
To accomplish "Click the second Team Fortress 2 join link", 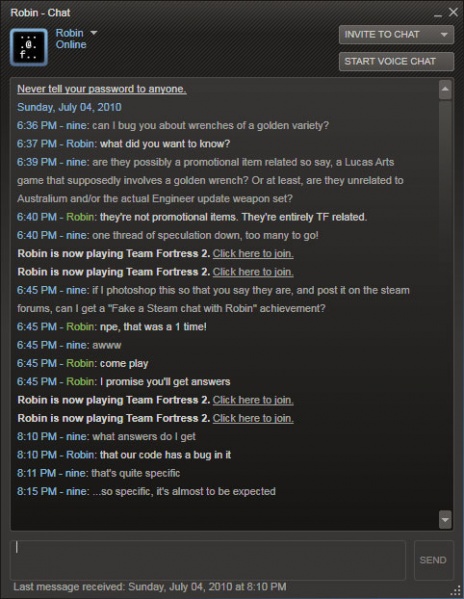I will coord(253,272).
